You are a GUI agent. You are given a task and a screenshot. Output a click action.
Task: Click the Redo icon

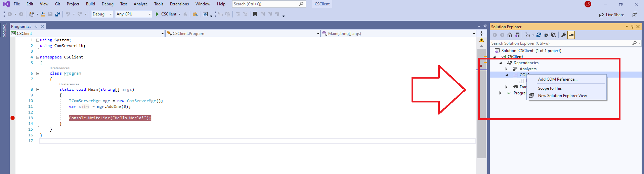point(80,14)
